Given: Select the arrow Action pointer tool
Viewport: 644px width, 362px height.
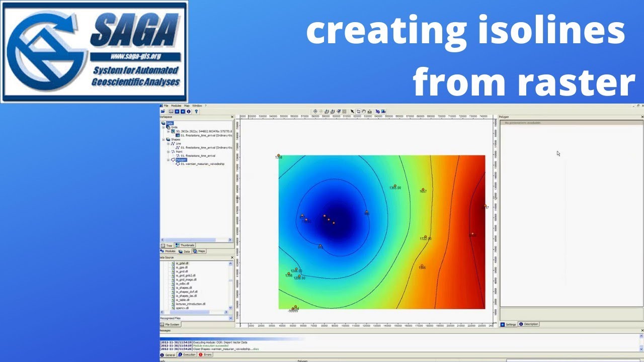Looking at the screenshot, I should coord(352,111).
